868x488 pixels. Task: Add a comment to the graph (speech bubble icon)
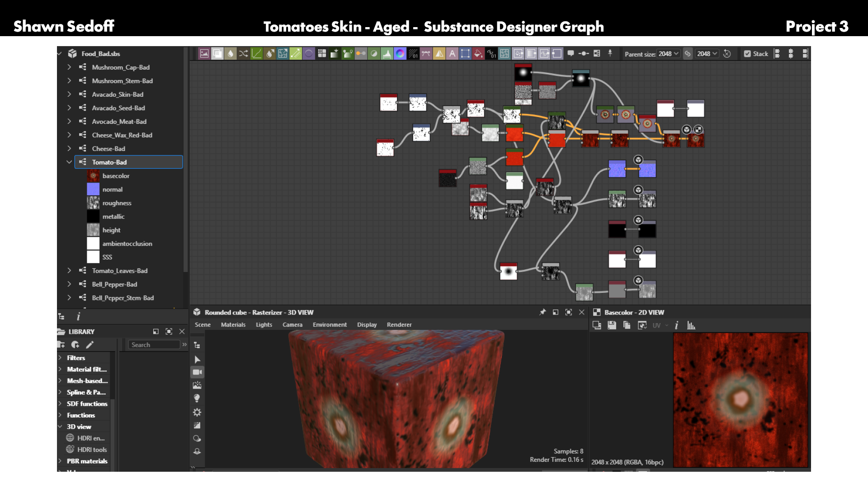571,53
